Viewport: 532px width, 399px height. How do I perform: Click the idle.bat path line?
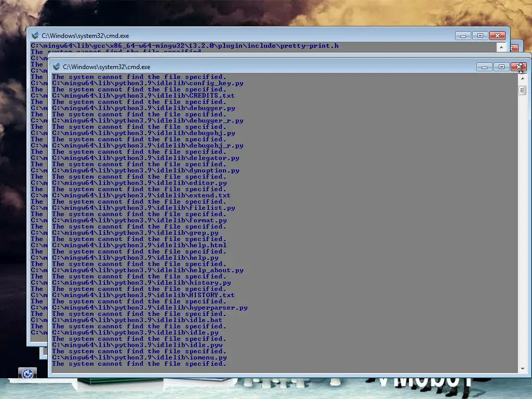point(137,320)
